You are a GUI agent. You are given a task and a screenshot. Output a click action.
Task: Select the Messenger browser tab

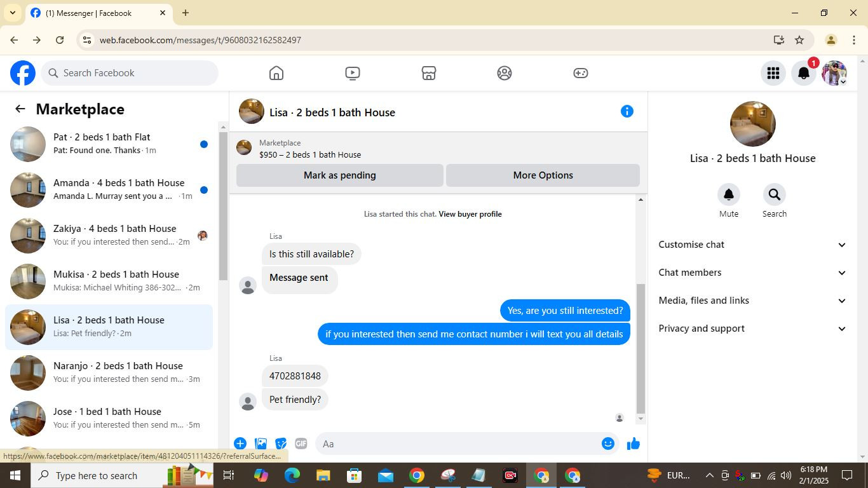(98, 13)
